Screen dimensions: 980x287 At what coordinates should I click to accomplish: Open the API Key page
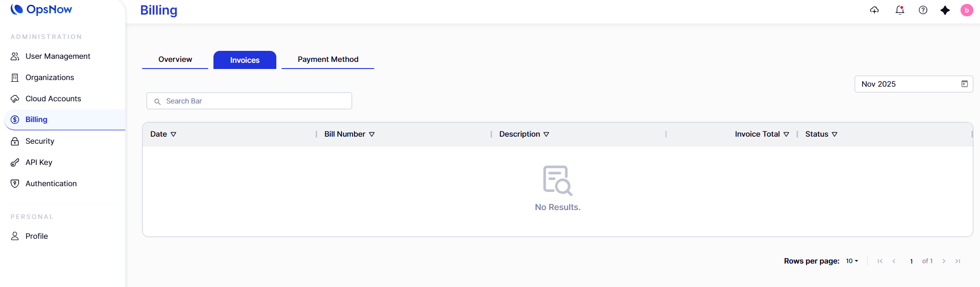click(39, 162)
